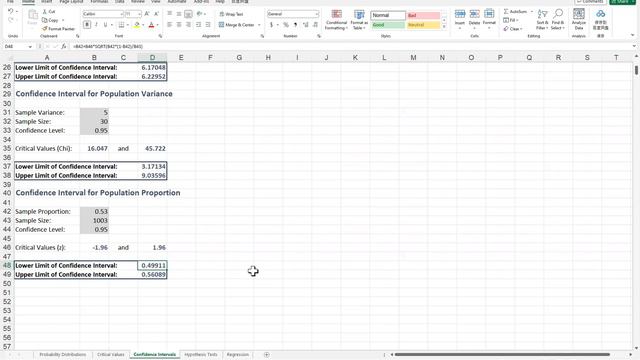Toggle Underline formatting
640x360 pixels.
click(x=105, y=25)
